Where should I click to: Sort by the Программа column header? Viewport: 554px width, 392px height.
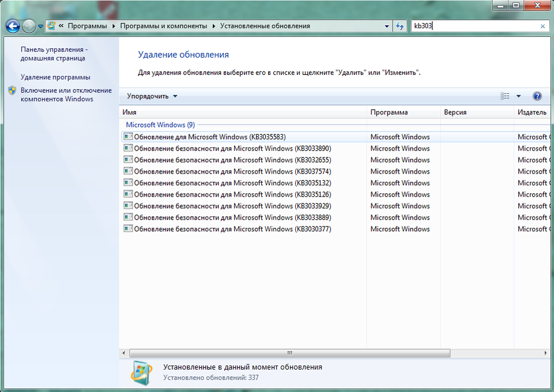point(404,112)
